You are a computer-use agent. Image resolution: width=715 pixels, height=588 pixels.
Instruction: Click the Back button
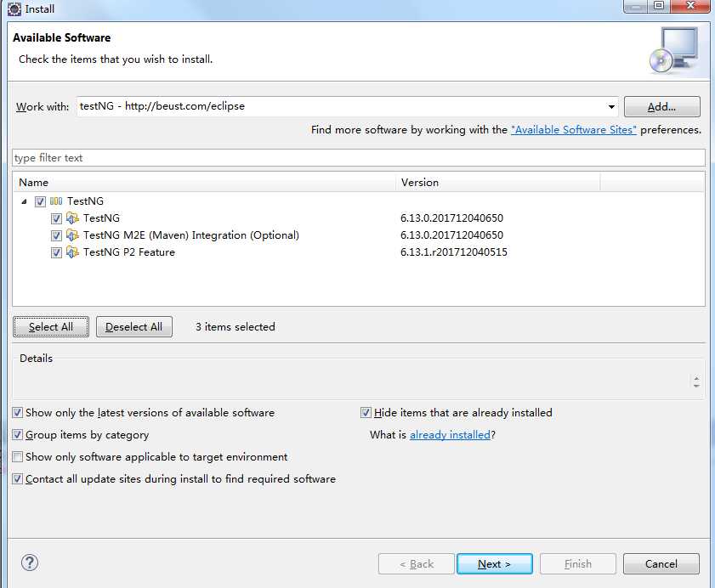tap(417, 564)
